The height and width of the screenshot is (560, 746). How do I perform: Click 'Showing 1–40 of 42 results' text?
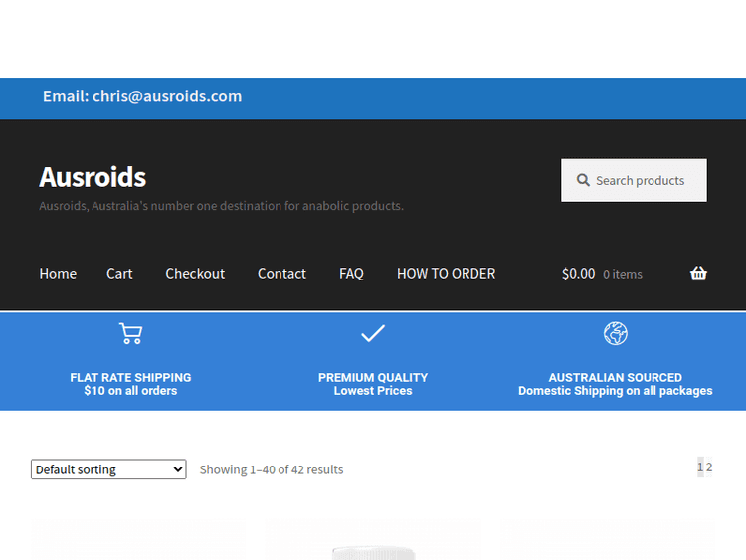click(272, 469)
